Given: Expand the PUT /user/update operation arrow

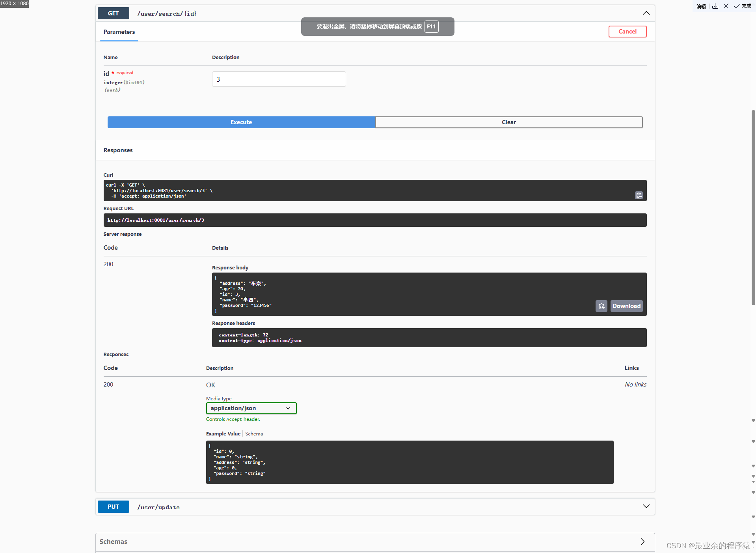Looking at the screenshot, I should (646, 506).
